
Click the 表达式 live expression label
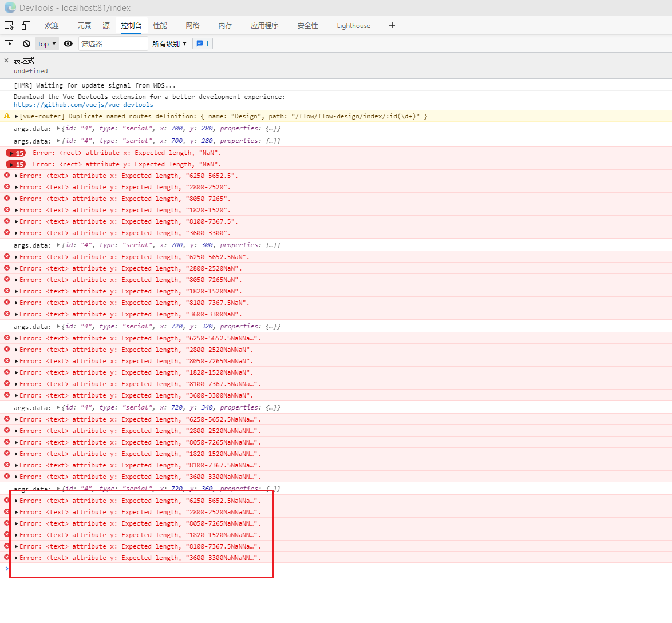pos(23,61)
